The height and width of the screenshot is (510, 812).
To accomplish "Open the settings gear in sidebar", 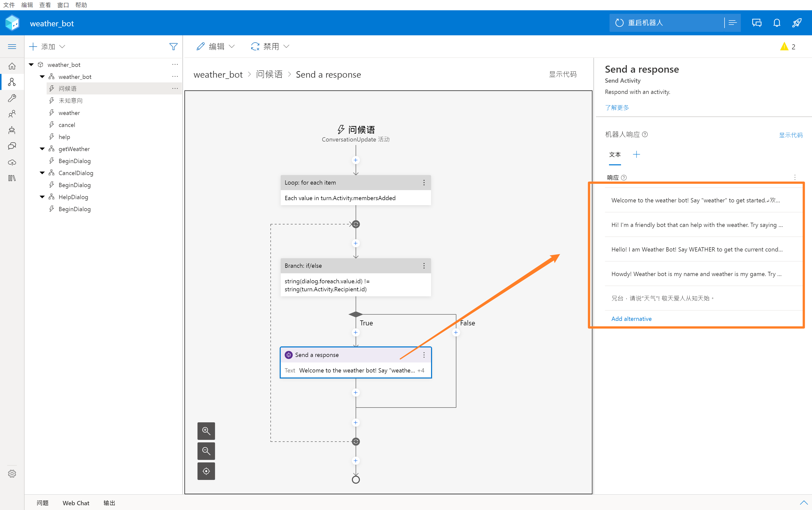I will tap(12, 474).
